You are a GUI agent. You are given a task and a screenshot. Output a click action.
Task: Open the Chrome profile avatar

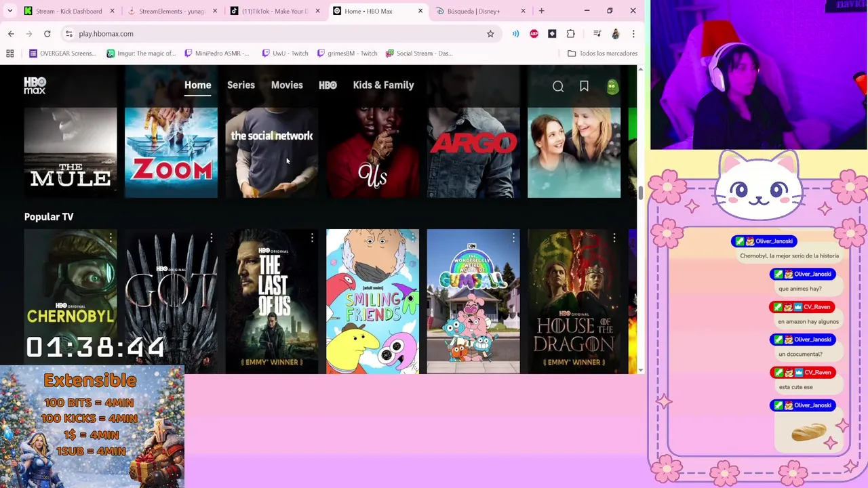[x=615, y=33]
